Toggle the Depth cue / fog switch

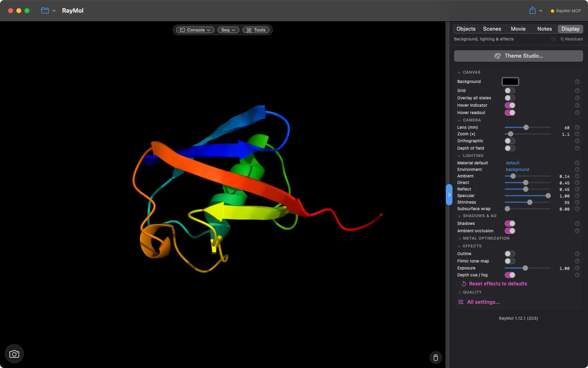click(510, 275)
